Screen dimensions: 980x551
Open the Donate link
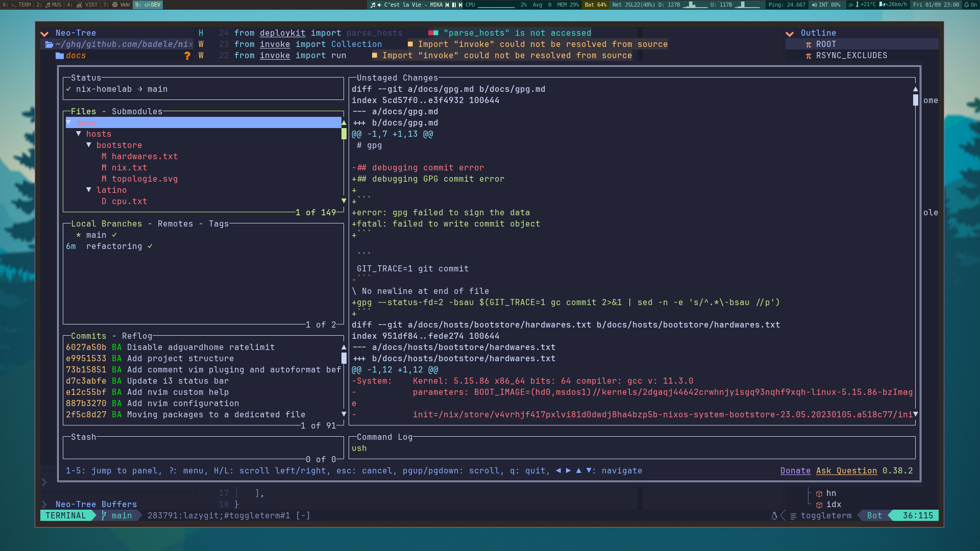(795, 471)
